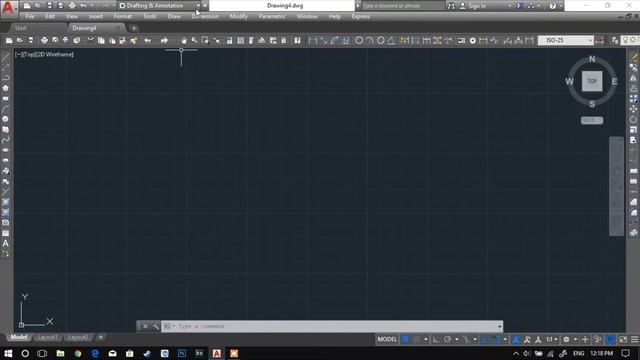The width and height of the screenshot is (640, 360).
Task: Expand the polar tracking angle arrow
Action: pos(457,339)
